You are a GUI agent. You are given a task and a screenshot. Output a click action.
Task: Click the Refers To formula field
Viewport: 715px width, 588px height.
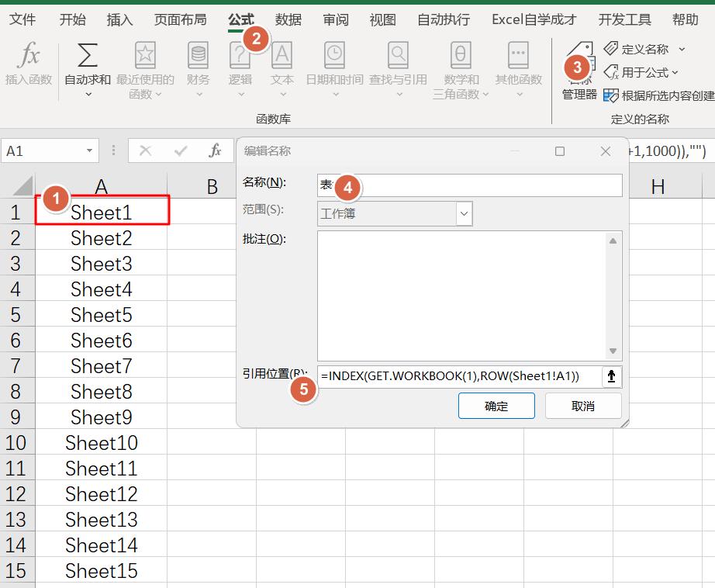pyautogui.click(x=460, y=376)
